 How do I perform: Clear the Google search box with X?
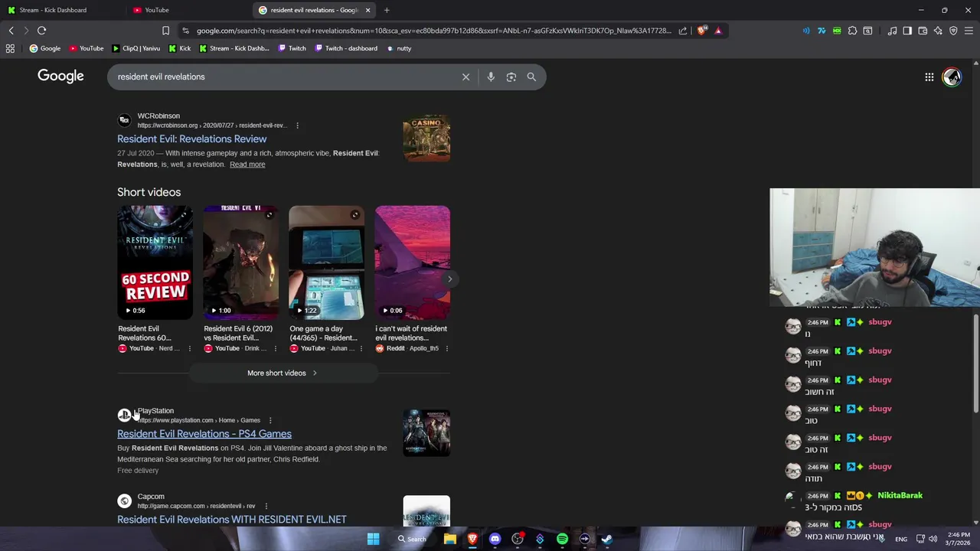click(x=465, y=77)
